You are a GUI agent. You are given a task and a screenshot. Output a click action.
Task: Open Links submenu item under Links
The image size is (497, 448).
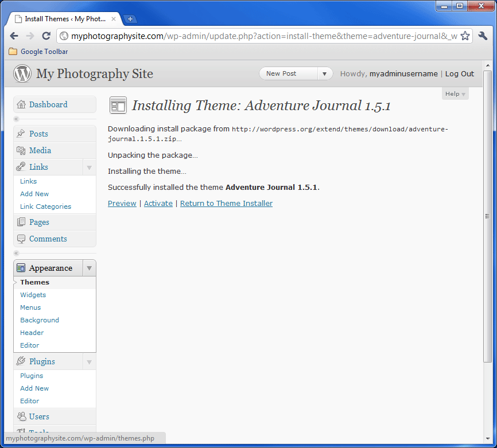[29, 181]
